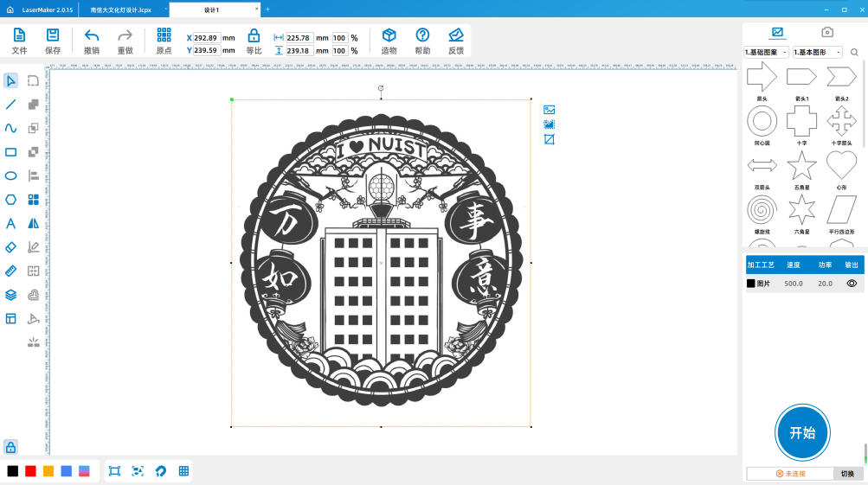Select the eraser tool
868x485 pixels.
(11, 246)
